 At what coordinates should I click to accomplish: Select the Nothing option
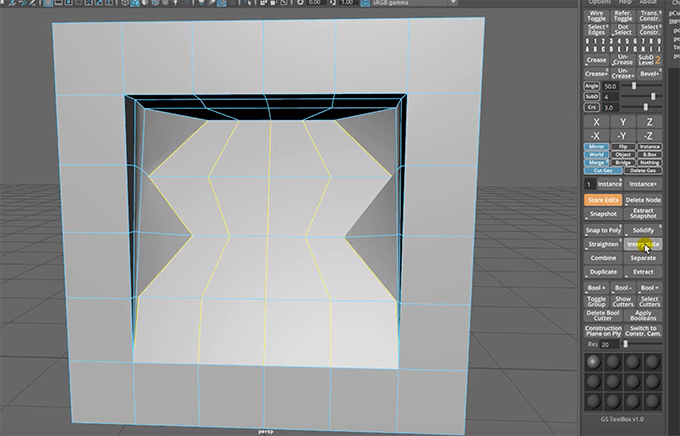click(650, 163)
